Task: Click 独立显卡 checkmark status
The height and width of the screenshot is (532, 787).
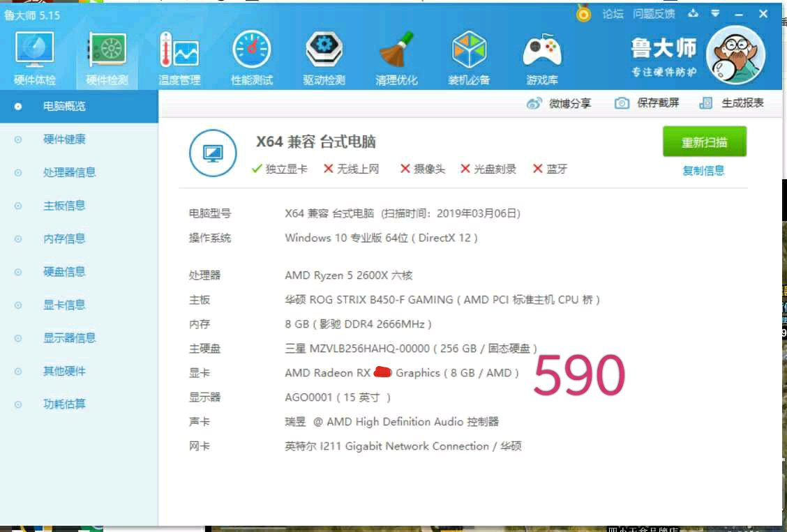Action: pyautogui.click(x=280, y=169)
